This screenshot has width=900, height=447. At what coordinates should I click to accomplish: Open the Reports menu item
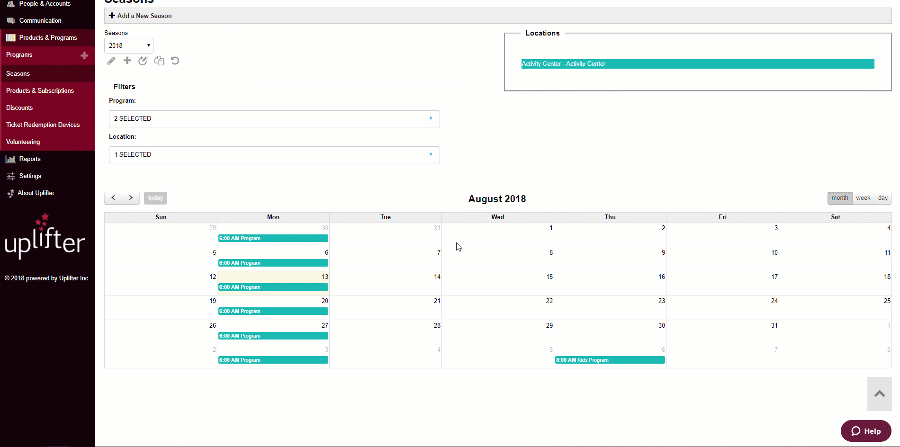tap(30, 159)
